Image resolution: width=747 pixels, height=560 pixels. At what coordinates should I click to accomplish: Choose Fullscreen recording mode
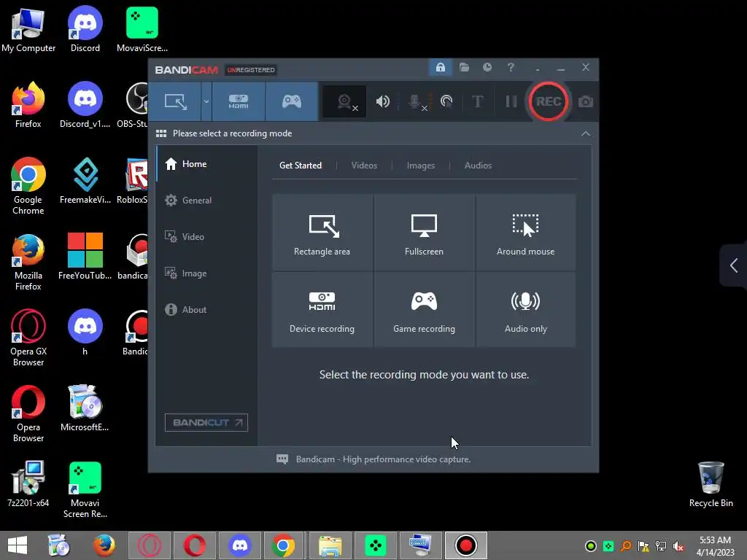click(424, 232)
